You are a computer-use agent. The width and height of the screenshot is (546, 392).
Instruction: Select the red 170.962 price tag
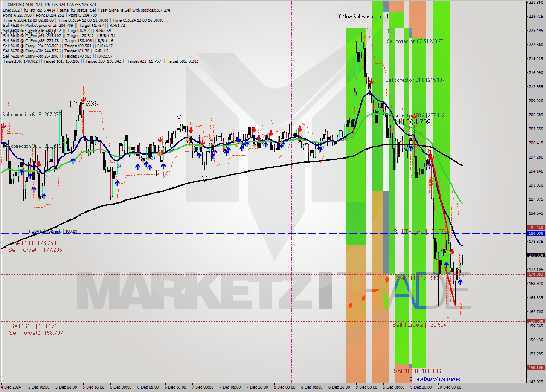(536, 274)
